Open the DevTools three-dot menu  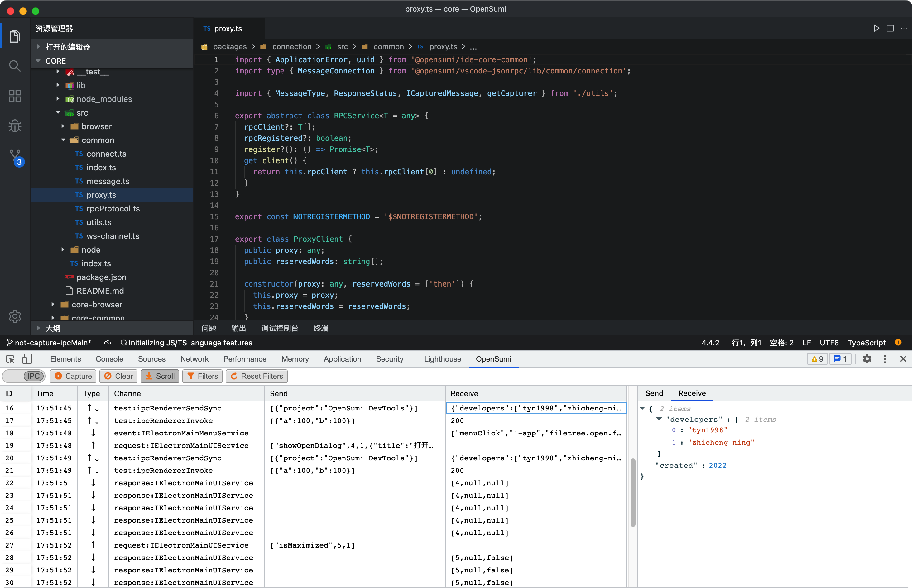(x=885, y=359)
